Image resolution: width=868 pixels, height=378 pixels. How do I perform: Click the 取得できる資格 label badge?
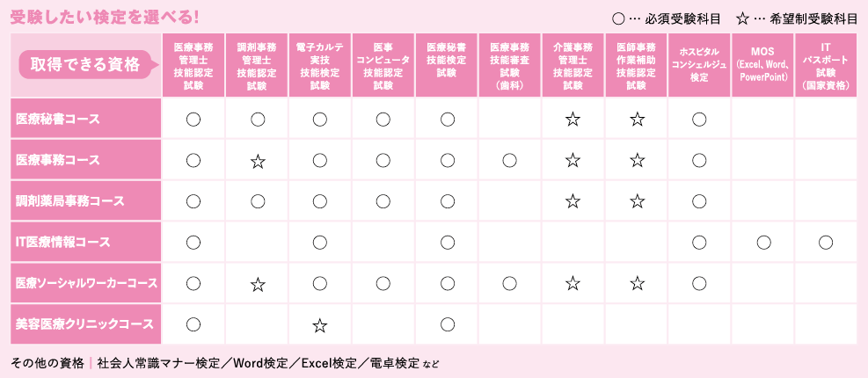point(86,65)
